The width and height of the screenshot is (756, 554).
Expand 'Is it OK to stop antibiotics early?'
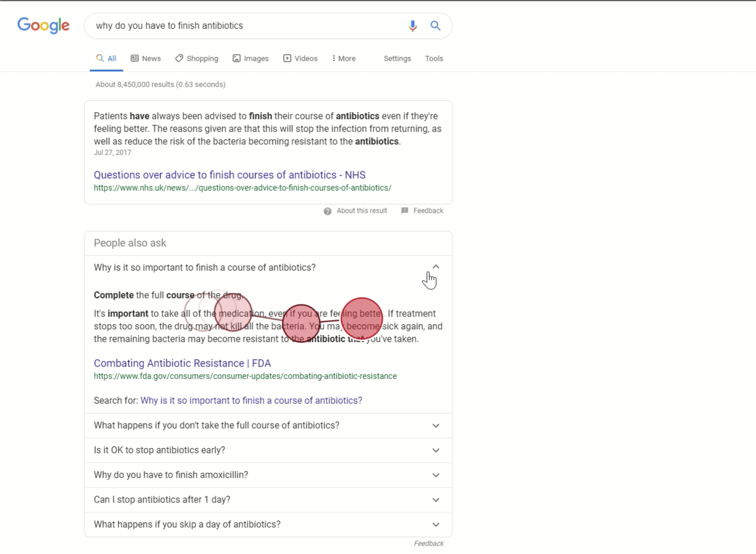click(268, 450)
